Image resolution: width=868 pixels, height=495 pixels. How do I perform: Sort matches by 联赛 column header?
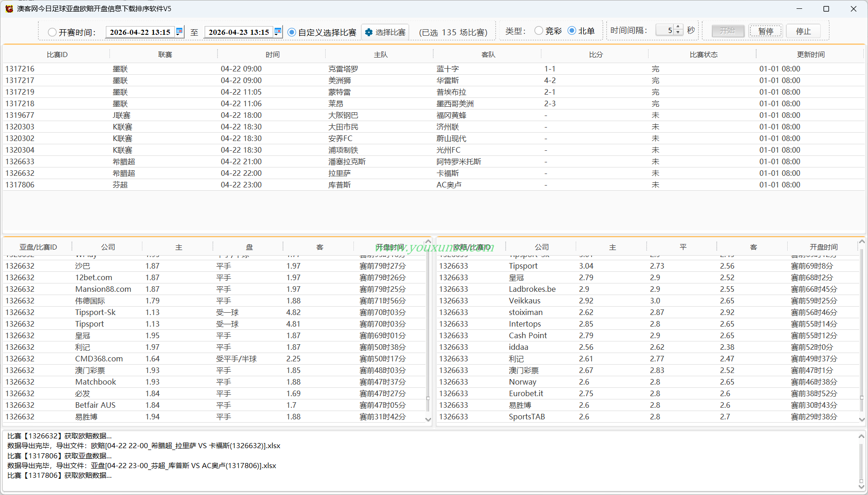pos(165,55)
